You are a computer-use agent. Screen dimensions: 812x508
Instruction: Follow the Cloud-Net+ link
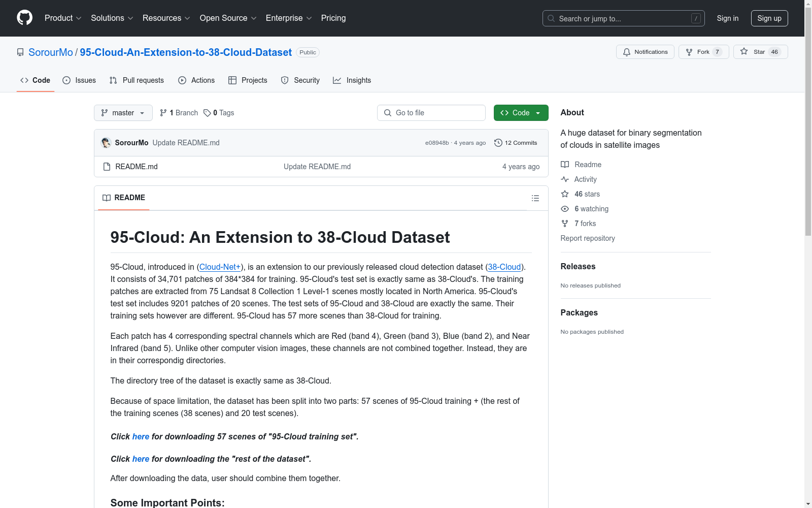click(x=220, y=267)
